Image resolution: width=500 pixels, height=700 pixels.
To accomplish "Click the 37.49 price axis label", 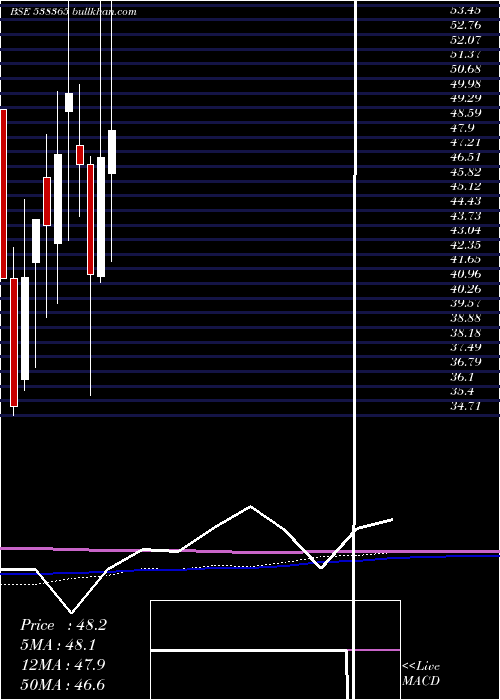I will point(465,348).
